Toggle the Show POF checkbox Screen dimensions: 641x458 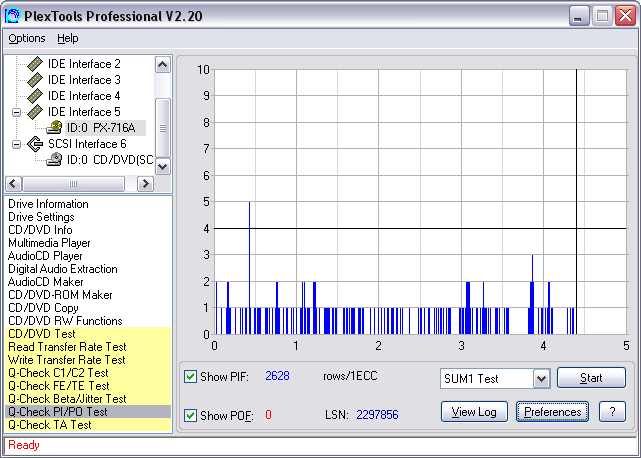(191, 415)
